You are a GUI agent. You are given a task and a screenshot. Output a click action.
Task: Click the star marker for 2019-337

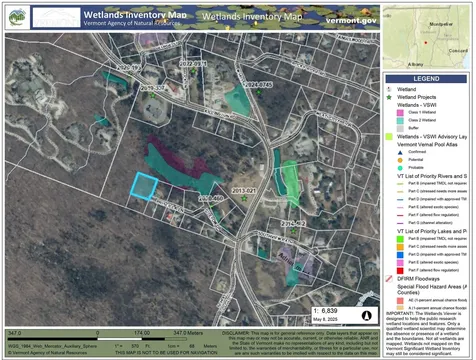[153, 95]
